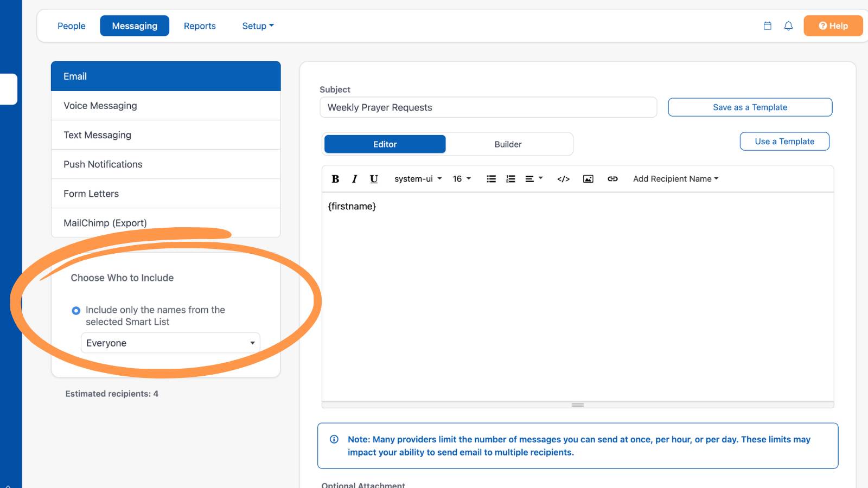The width and height of the screenshot is (868, 488).
Task: Apply italic formatting in editor toolbar
Action: click(354, 179)
